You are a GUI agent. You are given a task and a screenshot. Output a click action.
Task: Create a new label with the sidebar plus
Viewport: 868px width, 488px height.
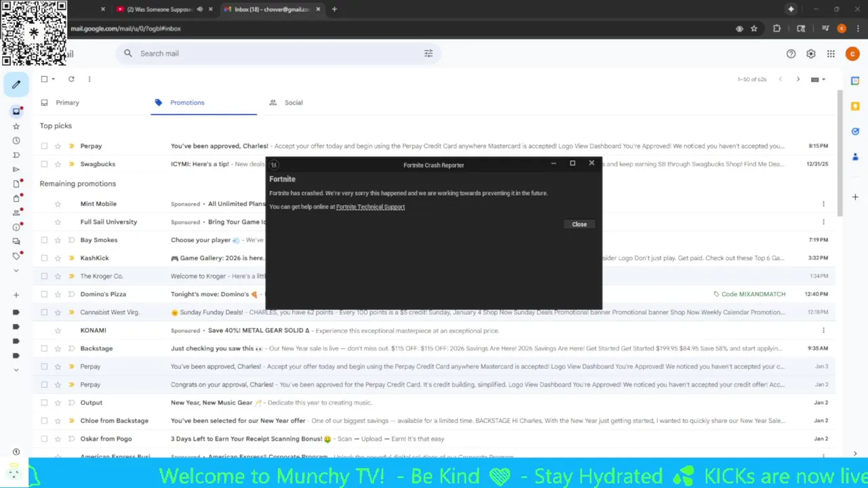click(x=16, y=295)
